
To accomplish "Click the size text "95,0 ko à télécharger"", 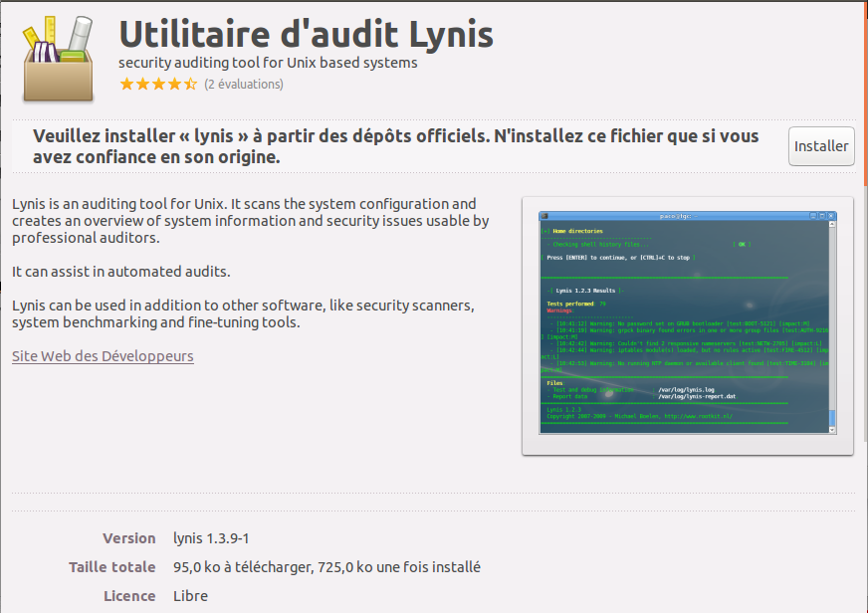I will [x=243, y=567].
